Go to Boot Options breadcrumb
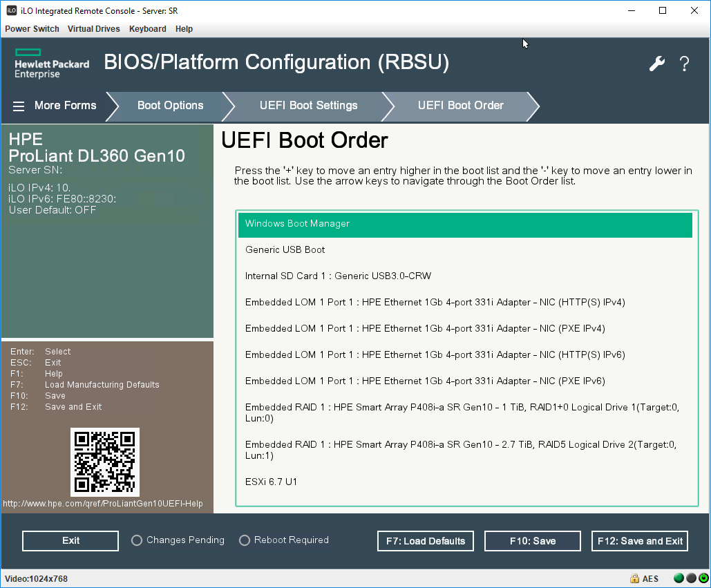Viewport: 711px width, 588px height. (x=171, y=106)
